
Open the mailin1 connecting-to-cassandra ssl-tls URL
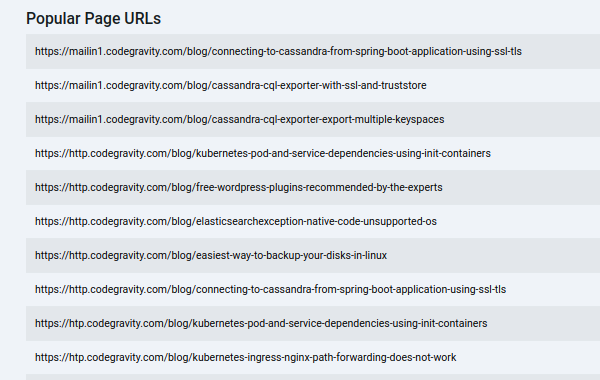pyautogui.click(x=278, y=51)
